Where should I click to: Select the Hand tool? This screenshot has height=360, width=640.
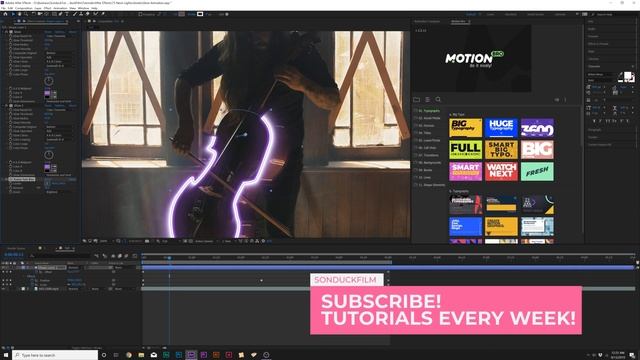[x=19, y=14]
